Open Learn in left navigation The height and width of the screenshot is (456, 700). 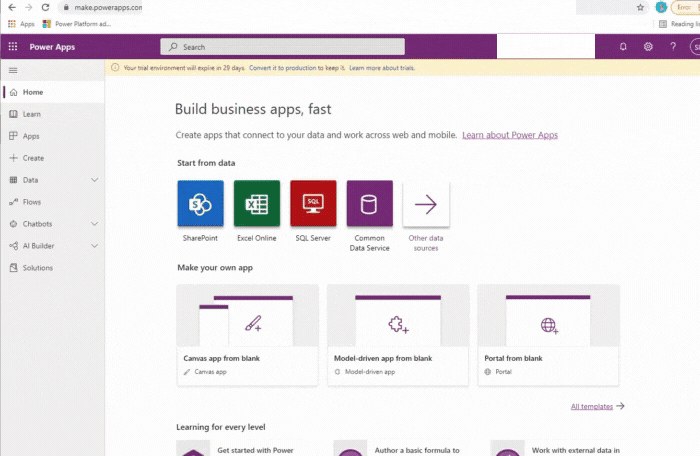[53, 114]
